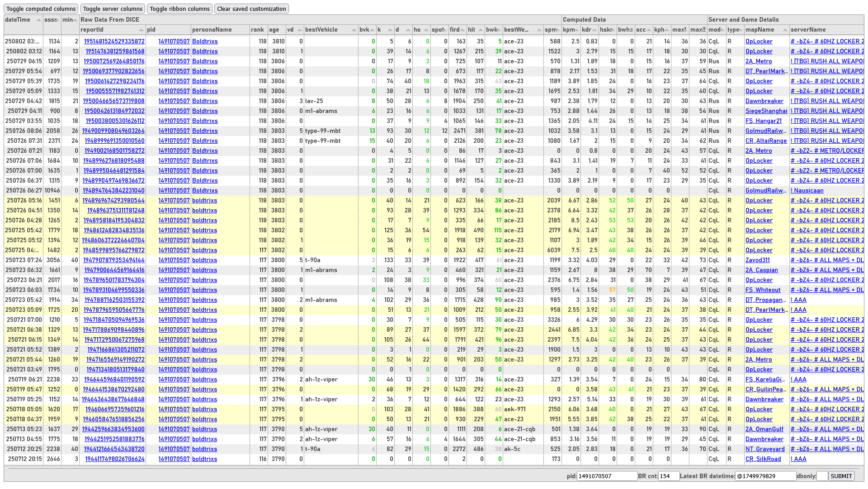Open report link 1951481524529335872
This screenshot has width=868, height=489.
(x=114, y=41)
